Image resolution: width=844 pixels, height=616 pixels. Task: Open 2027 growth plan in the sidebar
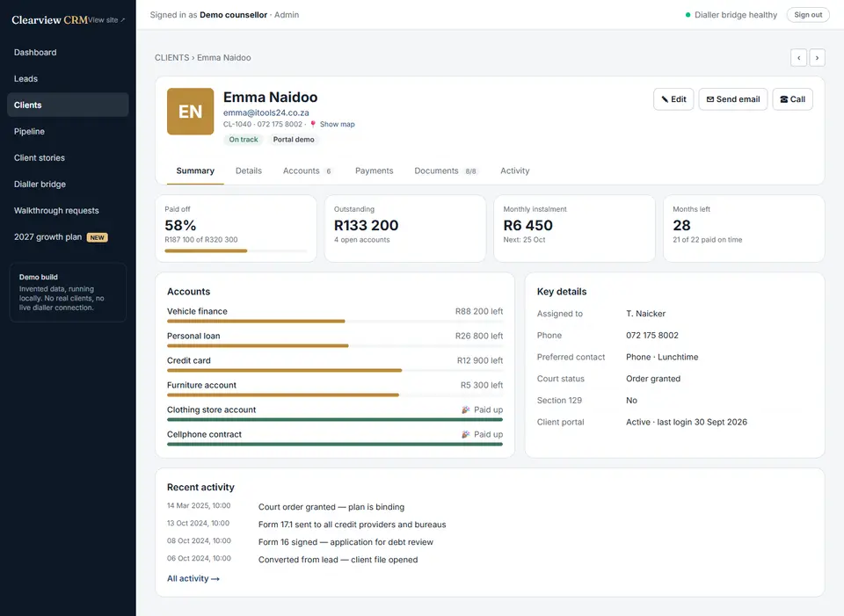(x=68, y=236)
